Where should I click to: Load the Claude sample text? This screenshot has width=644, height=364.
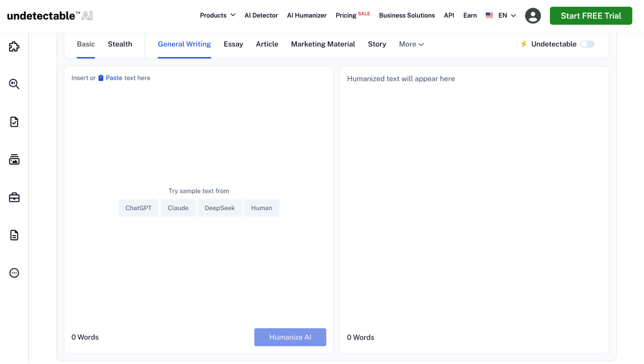[x=178, y=208]
